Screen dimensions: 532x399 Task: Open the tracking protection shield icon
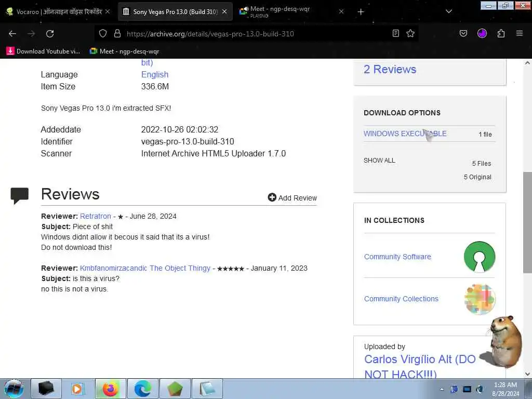click(103, 33)
